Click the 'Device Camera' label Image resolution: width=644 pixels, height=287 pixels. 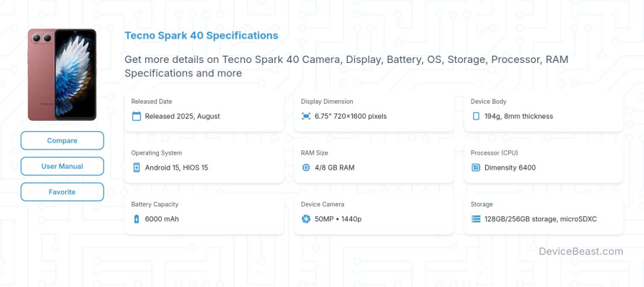[x=323, y=204]
